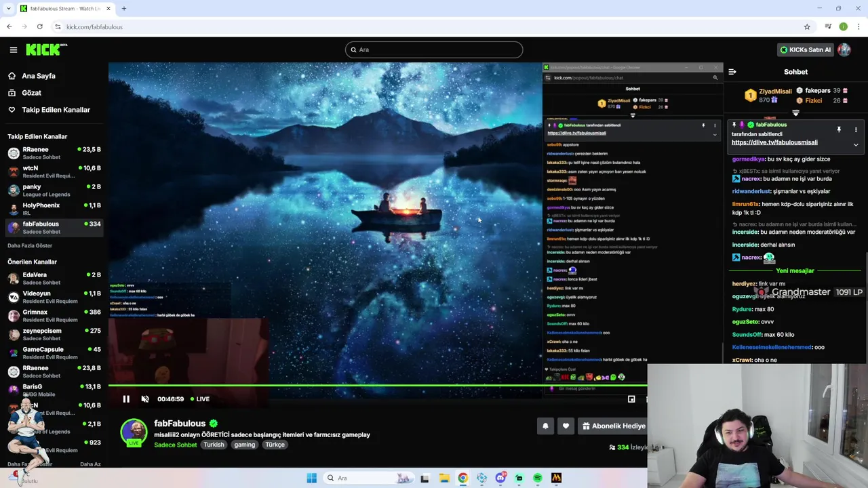Screen dimensions: 868x488
Task: Open Spotify from taskbar
Action: tap(538, 478)
